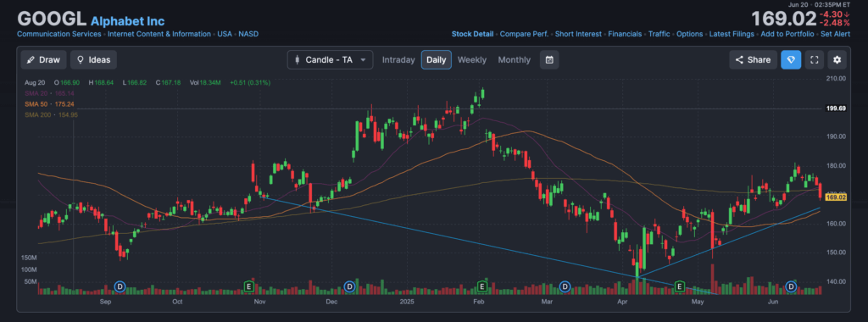Click the earnings marker near February

tap(482, 286)
